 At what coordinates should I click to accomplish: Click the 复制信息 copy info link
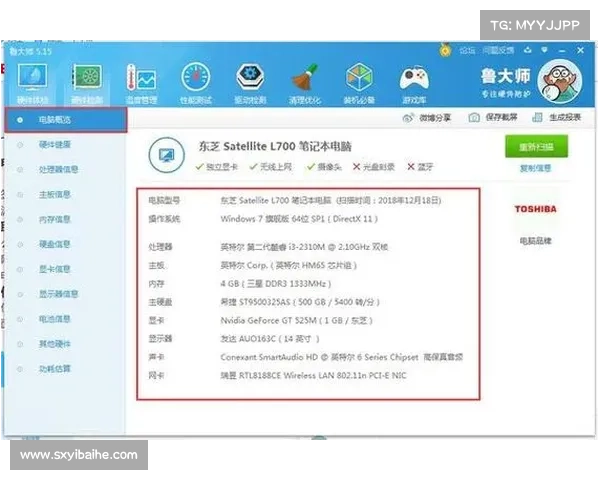pyautogui.click(x=535, y=168)
